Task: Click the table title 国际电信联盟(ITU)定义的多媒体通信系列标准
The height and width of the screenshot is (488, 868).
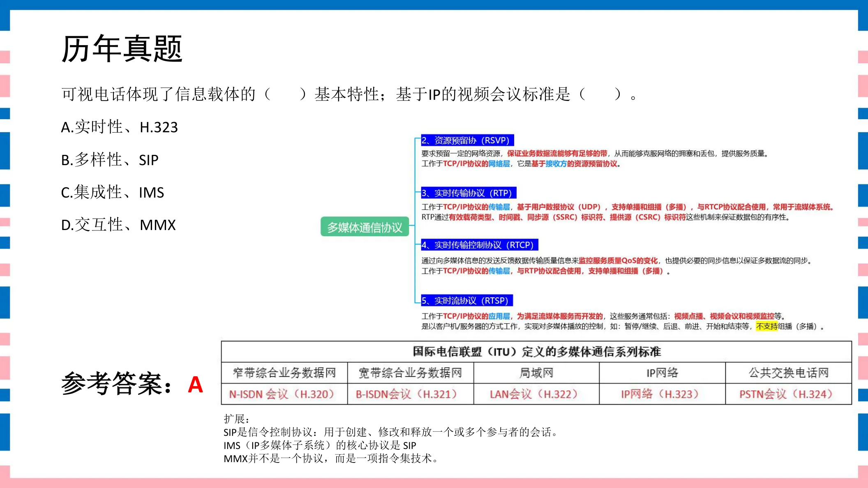Action: 536,352
